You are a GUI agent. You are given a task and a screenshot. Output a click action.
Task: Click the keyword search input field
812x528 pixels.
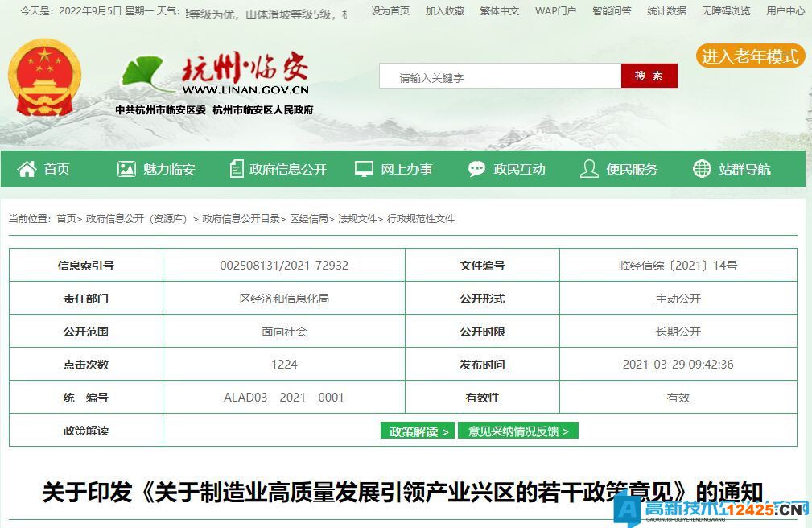(500, 77)
